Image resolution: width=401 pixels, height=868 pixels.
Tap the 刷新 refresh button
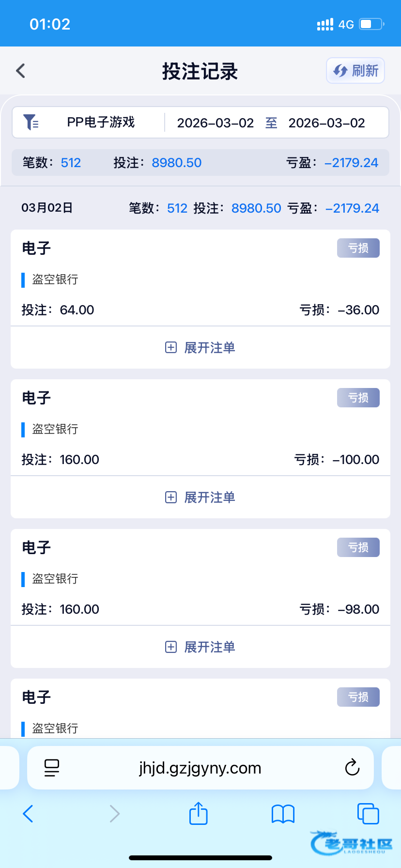(x=355, y=71)
